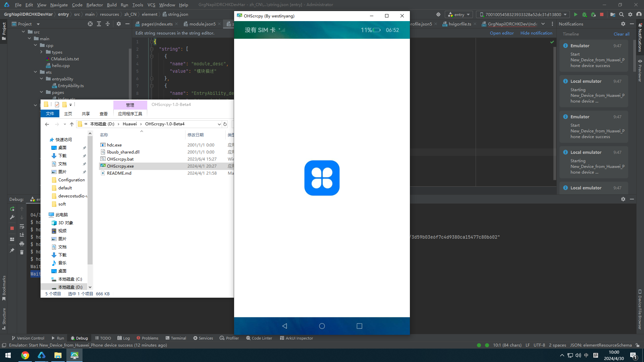Open the Windows Start menu
Viewport: 644px width, 362px height.
[x=8, y=355]
